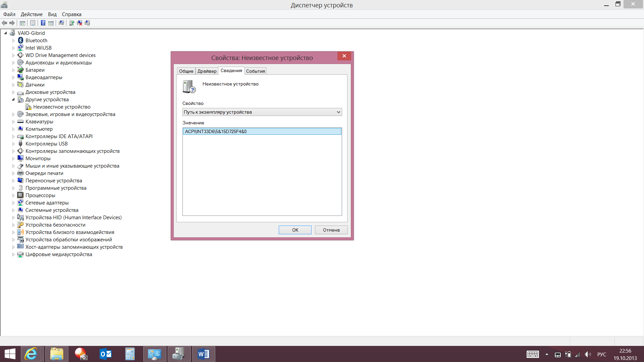Switch to the Драйвер tab
Image resolution: width=644 pixels, height=362 pixels.
coord(207,71)
